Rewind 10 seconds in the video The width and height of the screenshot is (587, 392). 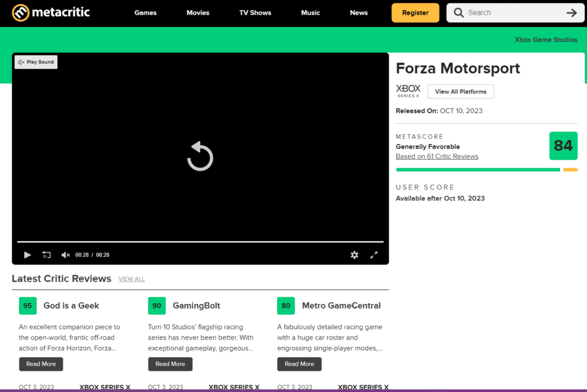47,255
